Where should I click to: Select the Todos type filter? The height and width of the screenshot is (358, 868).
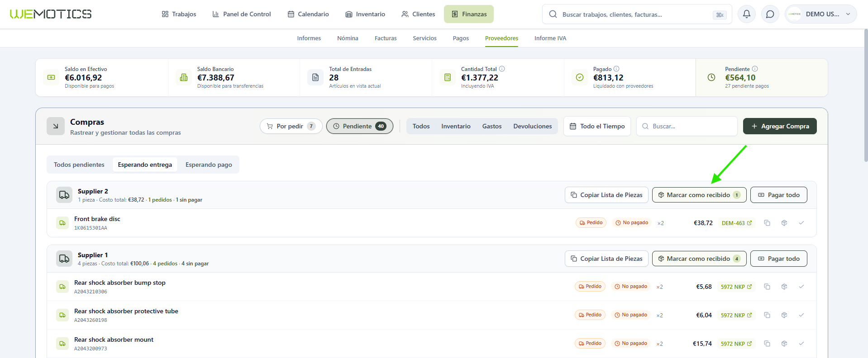click(421, 126)
